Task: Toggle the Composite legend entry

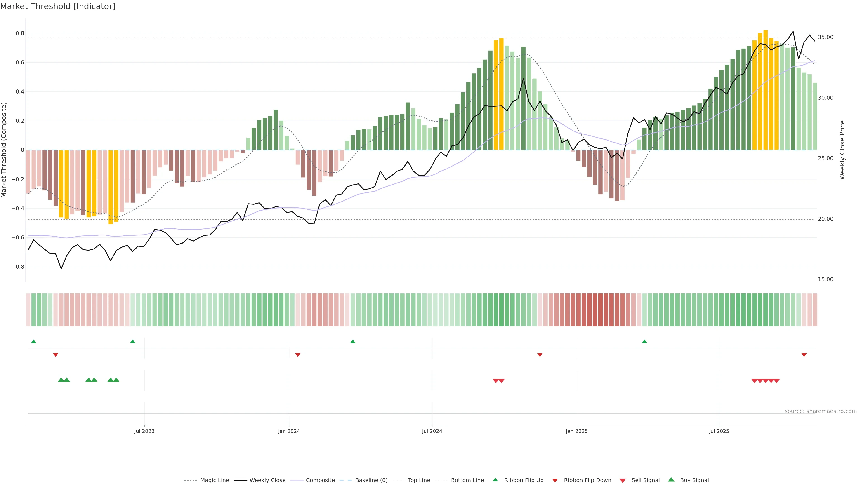Action: click(x=320, y=480)
